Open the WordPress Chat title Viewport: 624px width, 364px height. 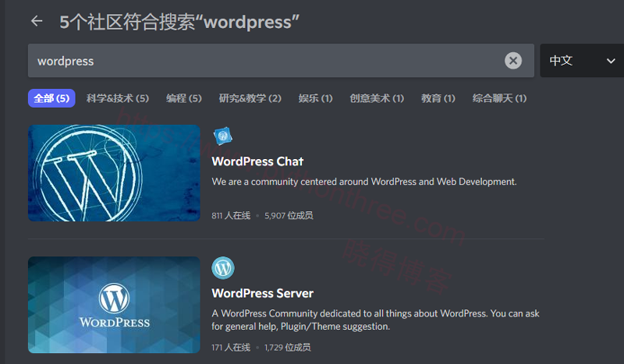coord(257,161)
